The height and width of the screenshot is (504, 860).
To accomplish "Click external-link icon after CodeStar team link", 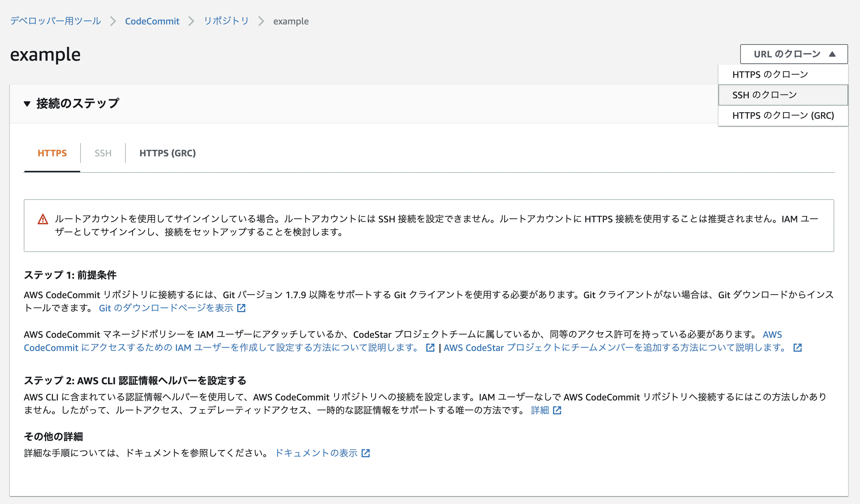I will [x=798, y=347].
